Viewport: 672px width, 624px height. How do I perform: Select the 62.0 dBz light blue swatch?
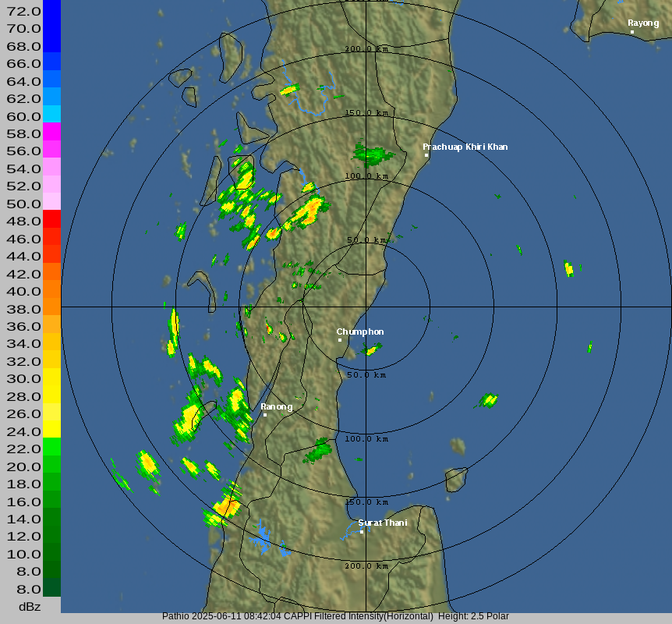point(51,97)
